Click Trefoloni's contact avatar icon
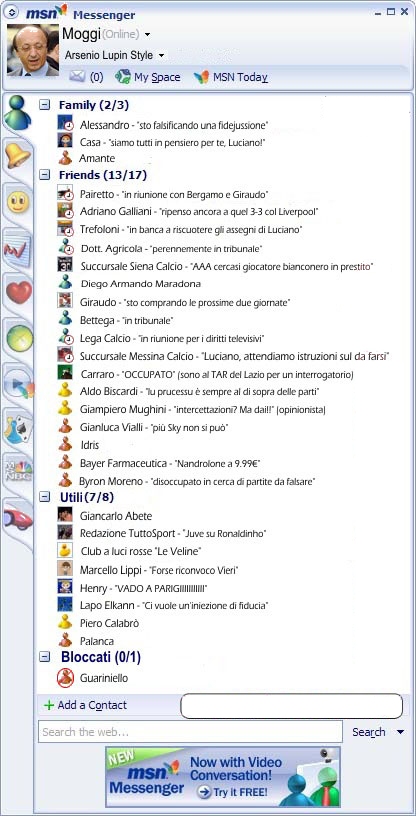 pos(65,228)
